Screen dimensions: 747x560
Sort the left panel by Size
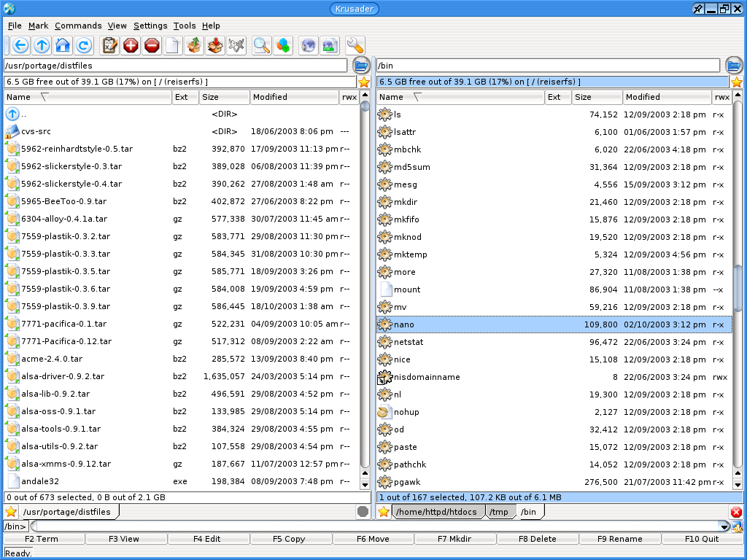click(x=225, y=97)
